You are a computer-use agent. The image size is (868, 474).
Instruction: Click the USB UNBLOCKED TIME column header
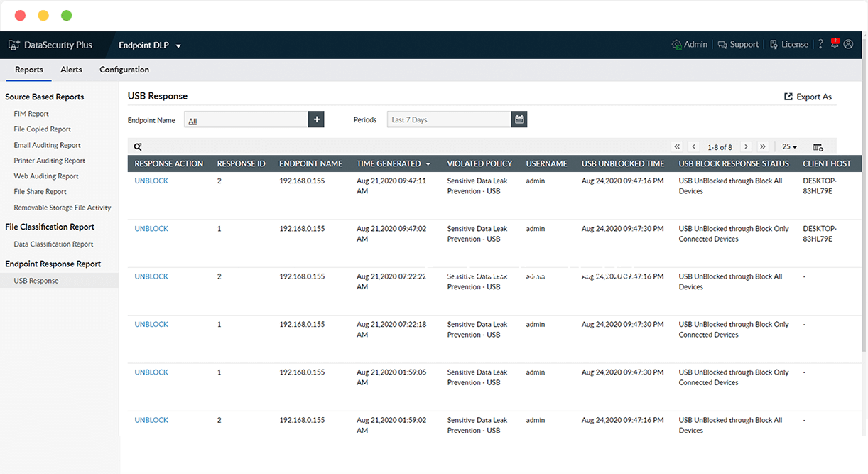pos(623,163)
